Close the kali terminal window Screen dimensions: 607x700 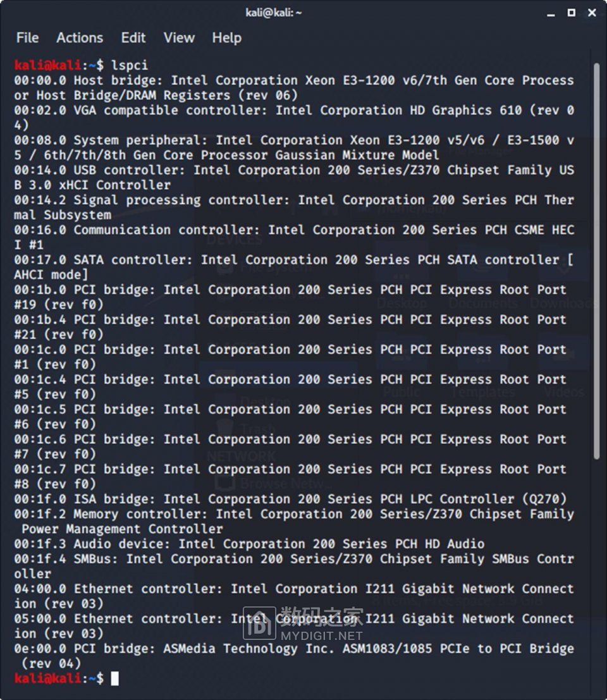[x=592, y=13]
